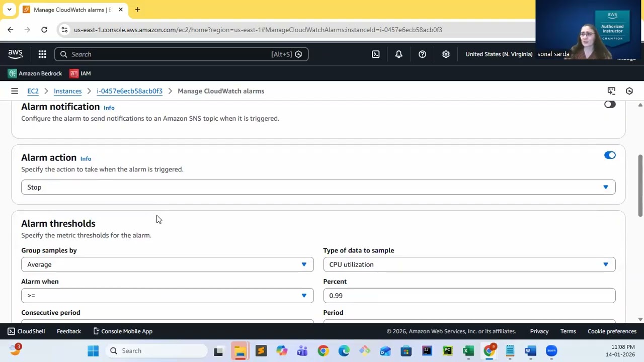644x362 pixels.
Task: Open Task View from the taskbar
Action: 218,351
